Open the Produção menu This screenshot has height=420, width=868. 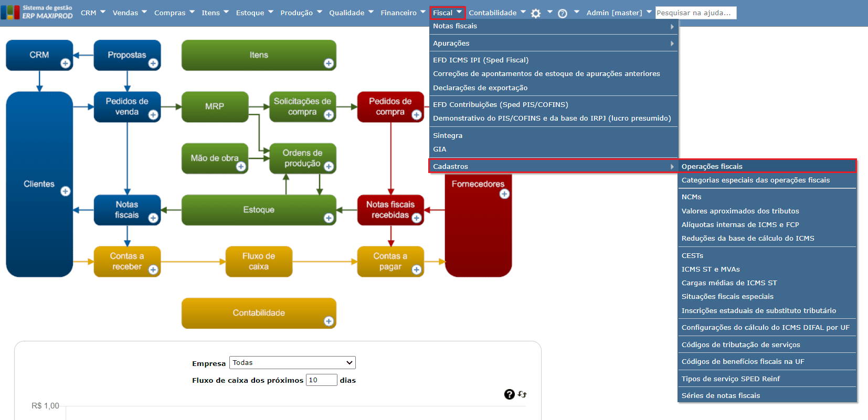coord(301,13)
